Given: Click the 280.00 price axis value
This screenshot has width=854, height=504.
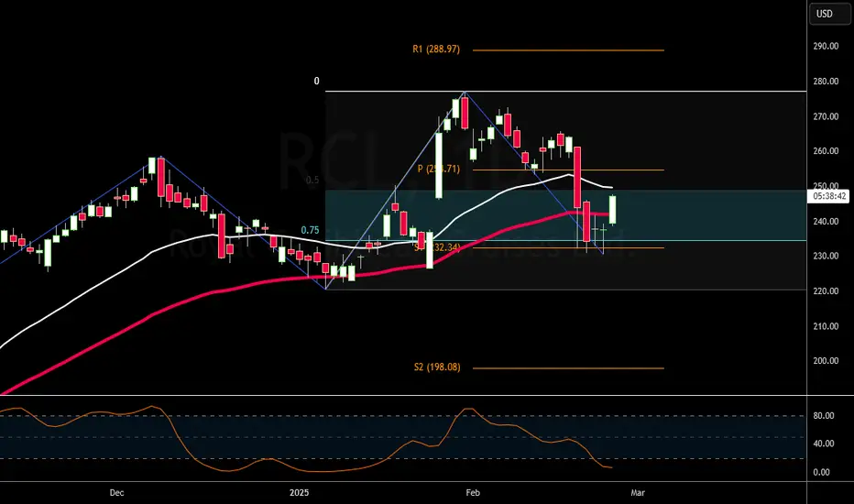Looking at the screenshot, I should pyautogui.click(x=826, y=82).
